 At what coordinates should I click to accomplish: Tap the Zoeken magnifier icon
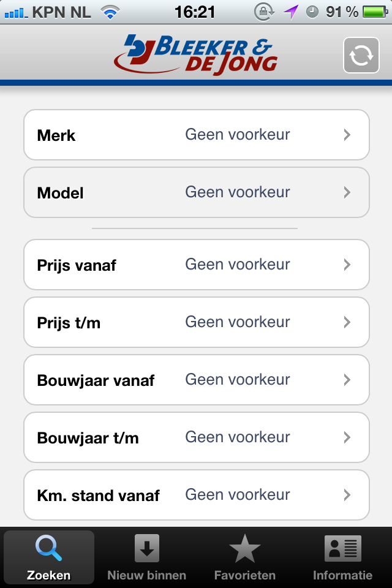(x=48, y=548)
